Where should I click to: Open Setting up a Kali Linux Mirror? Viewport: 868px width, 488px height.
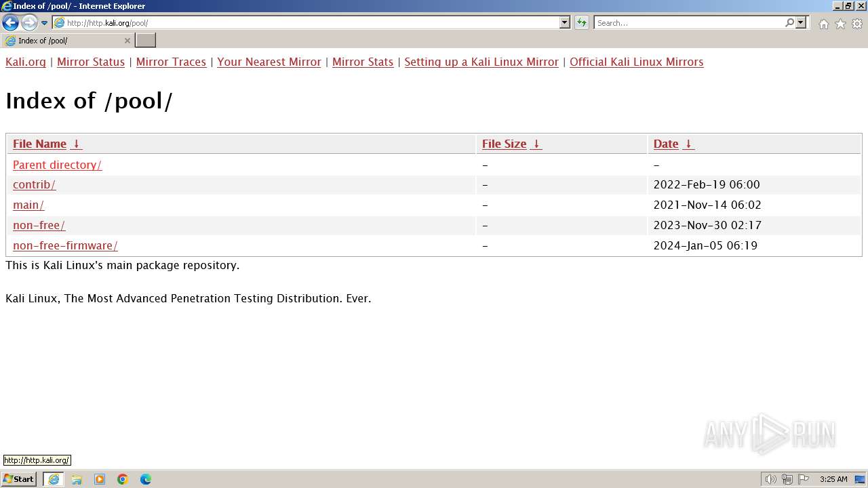pos(481,62)
